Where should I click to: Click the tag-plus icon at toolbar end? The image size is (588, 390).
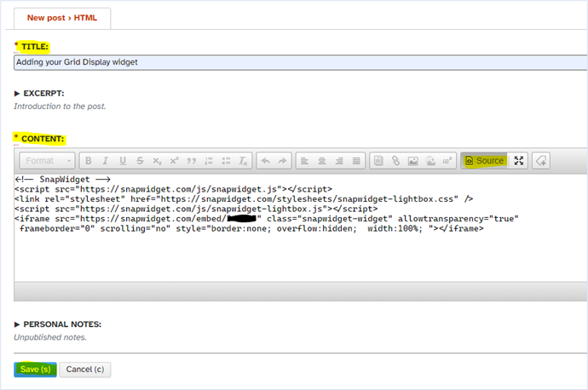(541, 161)
